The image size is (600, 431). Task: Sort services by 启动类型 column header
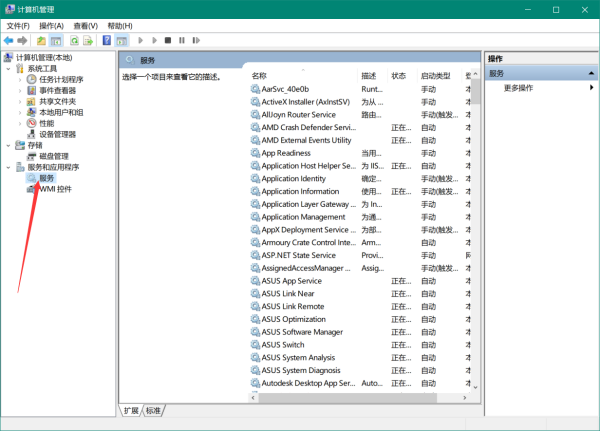tap(436, 75)
